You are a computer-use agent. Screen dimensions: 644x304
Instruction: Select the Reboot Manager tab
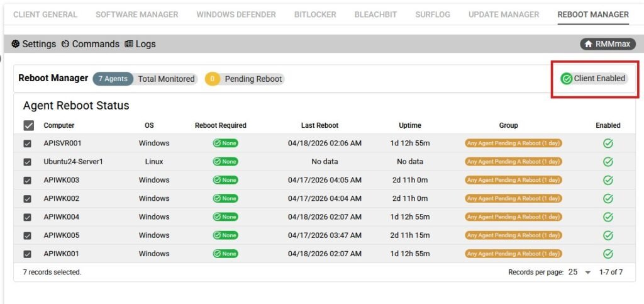click(x=593, y=14)
